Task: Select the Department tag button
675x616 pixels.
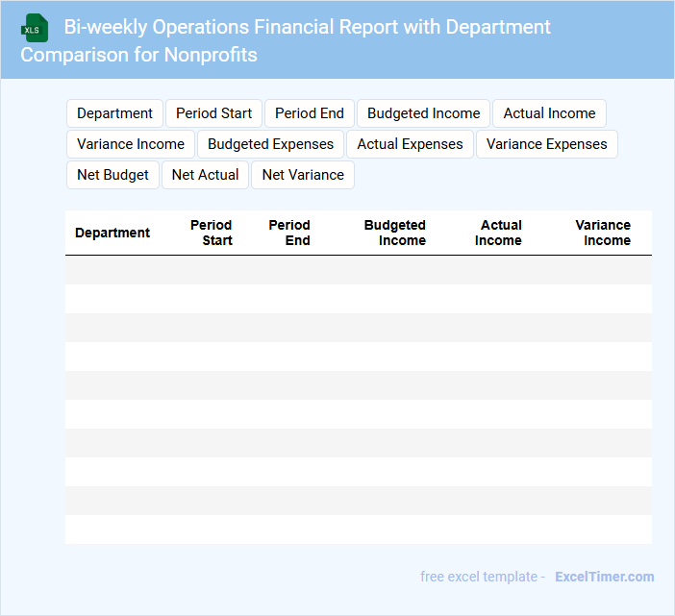Action: coord(114,113)
